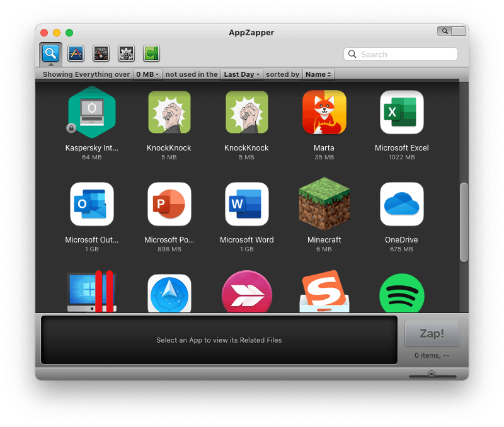The width and height of the screenshot is (504, 427).
Task: Select the Microsoft Excel app icon
Action: [401, 112]
